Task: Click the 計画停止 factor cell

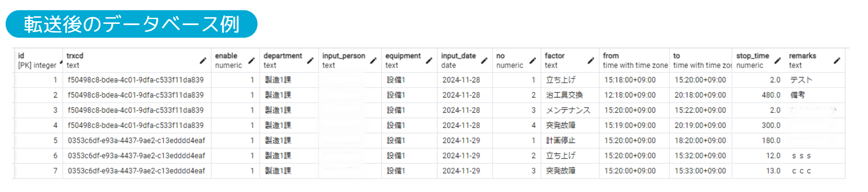Action: click(x=561, y=141)
